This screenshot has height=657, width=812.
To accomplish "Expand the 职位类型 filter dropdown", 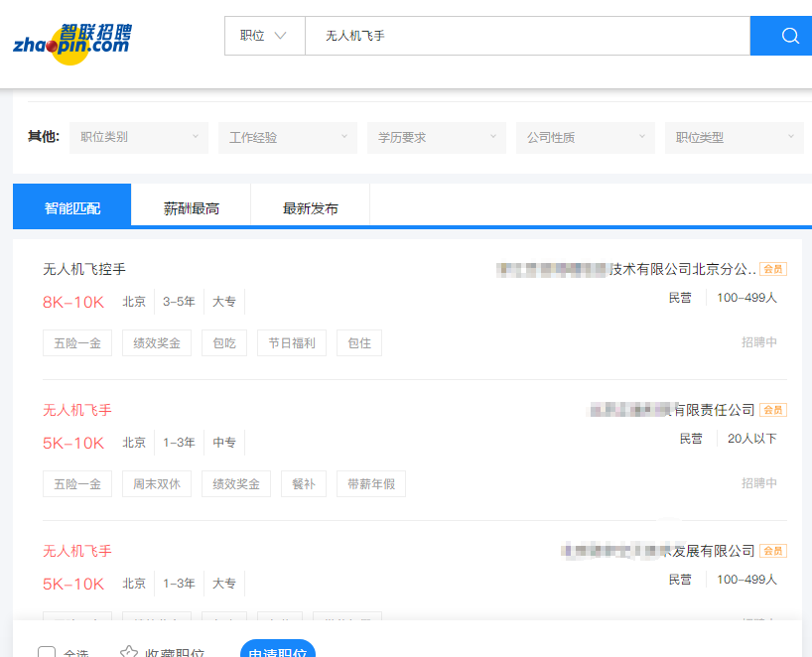I will pos(735,138).
